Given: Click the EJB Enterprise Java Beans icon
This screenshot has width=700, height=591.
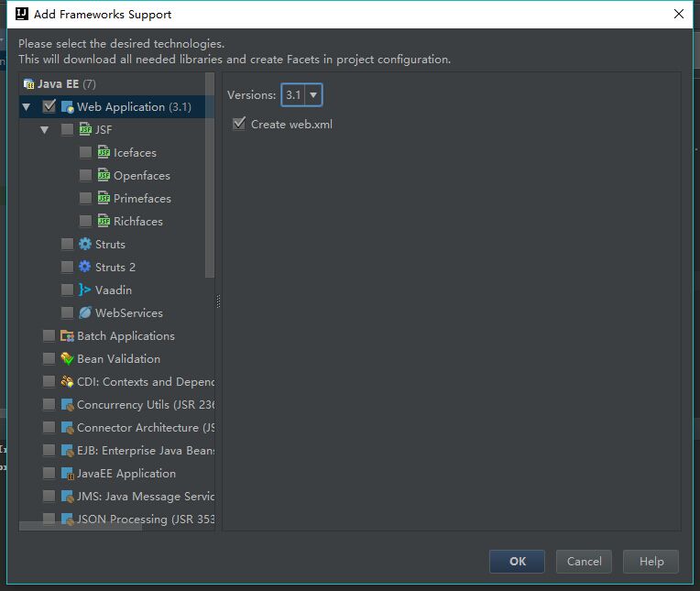Looking at the screenshot, I should [x=67, y=451].
